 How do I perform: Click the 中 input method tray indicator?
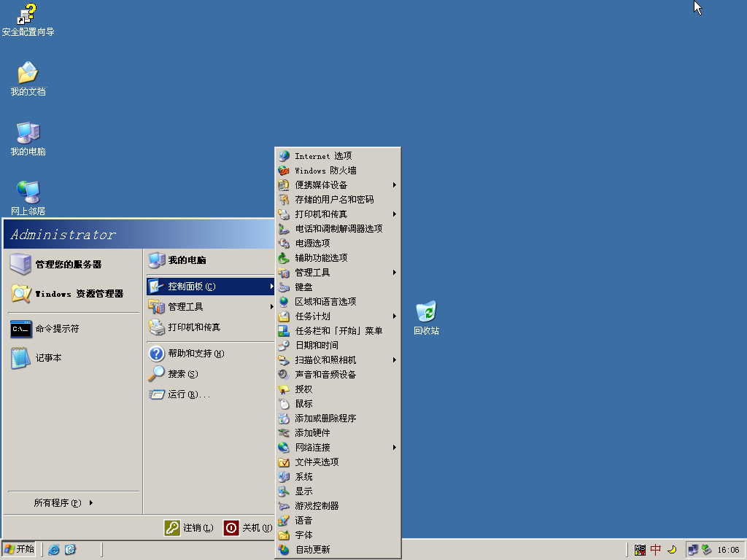656,550
